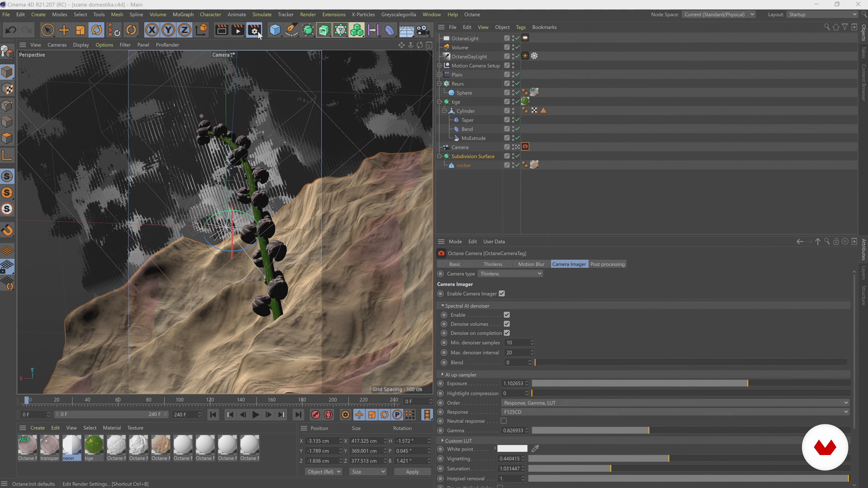Open Attributes User Data menu

494,242
